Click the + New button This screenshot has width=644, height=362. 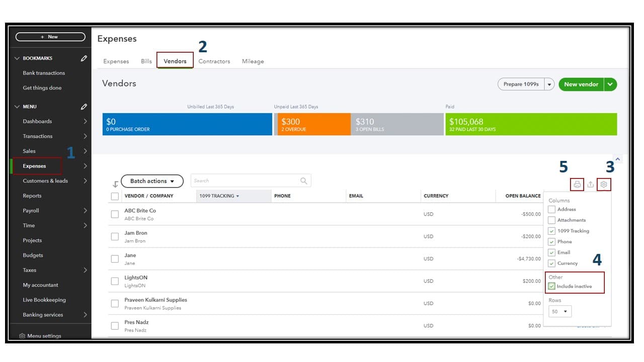[x=50, y=37]
